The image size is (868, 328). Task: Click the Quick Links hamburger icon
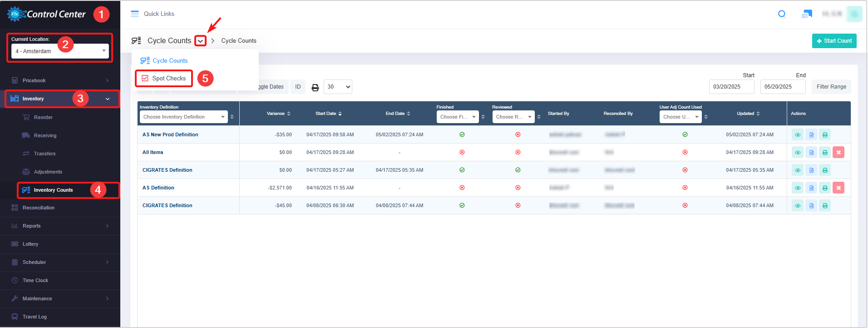click(x=135, y=14)
